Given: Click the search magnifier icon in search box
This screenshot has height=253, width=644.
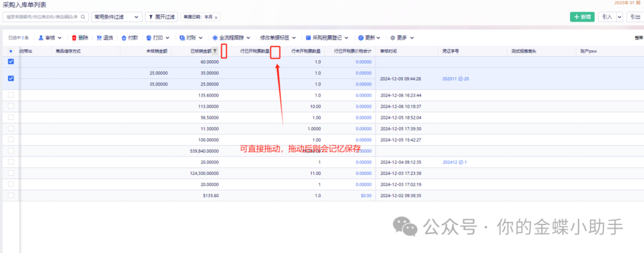Looking at the screenshot, I should point(83,17).
